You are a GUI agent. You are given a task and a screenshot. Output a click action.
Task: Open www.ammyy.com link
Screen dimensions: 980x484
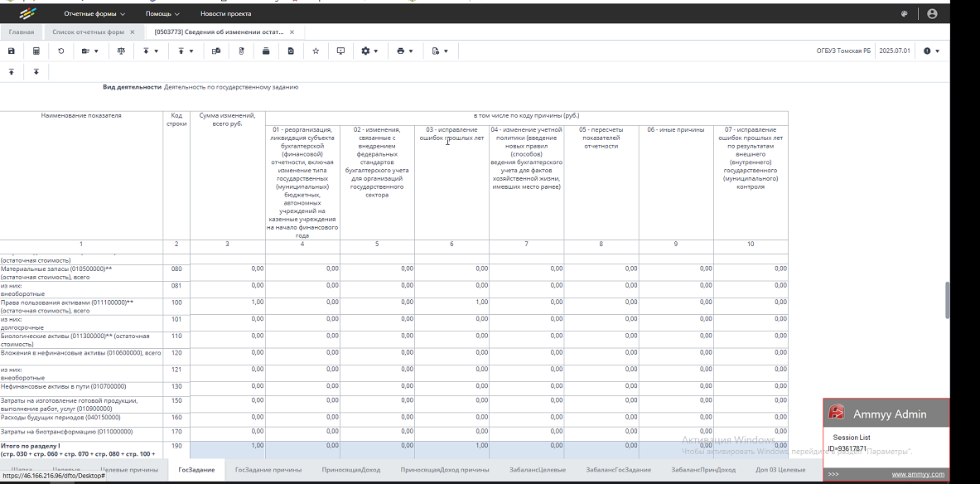[x=918, y=475]
